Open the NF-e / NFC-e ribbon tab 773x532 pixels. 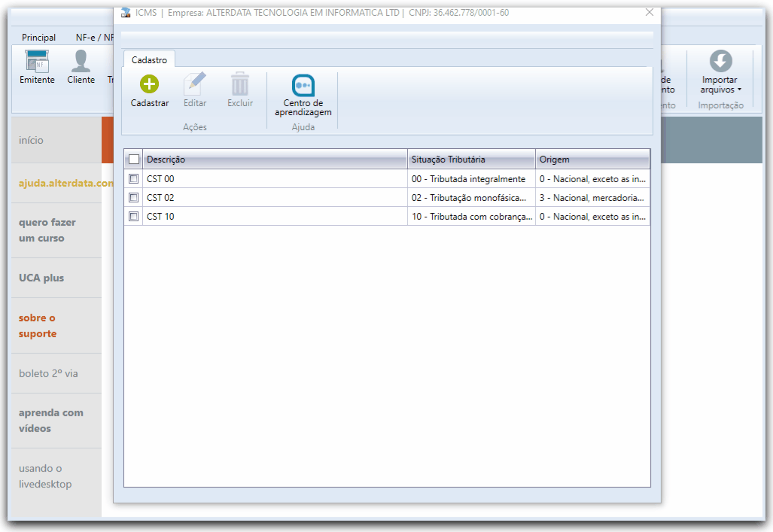[94, 38]
